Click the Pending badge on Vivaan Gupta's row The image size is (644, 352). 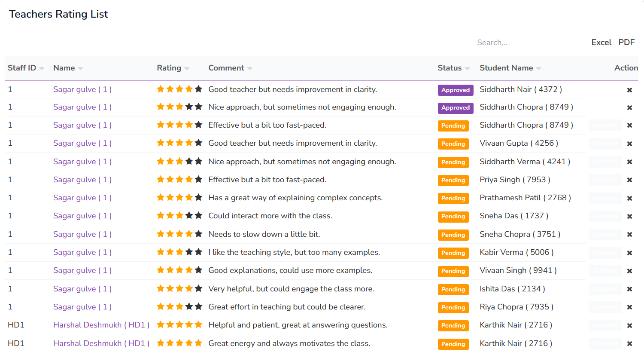click(x=453, y=144)
